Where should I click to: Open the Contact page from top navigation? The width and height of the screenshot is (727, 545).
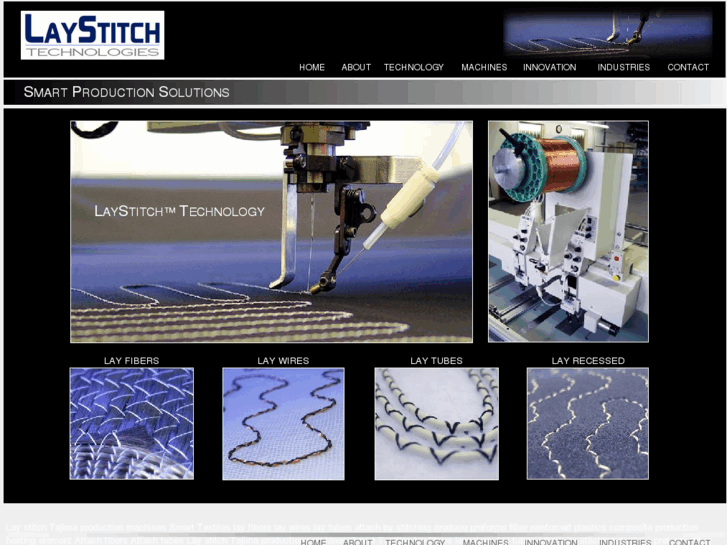(688, 67)
